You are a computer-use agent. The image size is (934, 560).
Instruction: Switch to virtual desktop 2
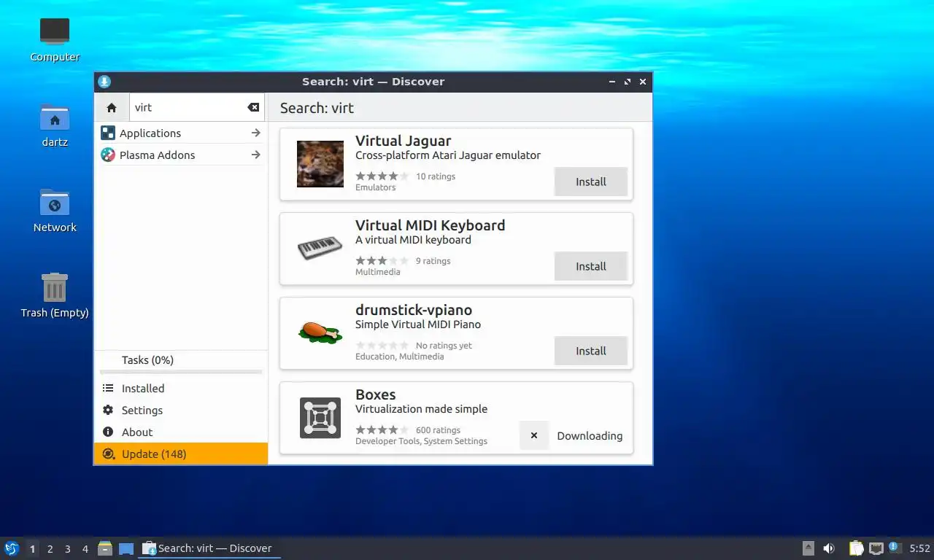pos(50,548)
